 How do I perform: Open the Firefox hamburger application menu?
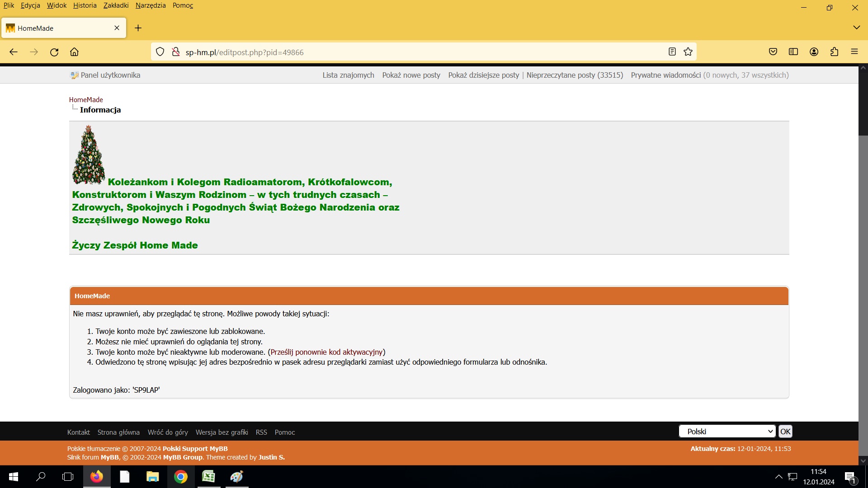[x=854, y=52]
